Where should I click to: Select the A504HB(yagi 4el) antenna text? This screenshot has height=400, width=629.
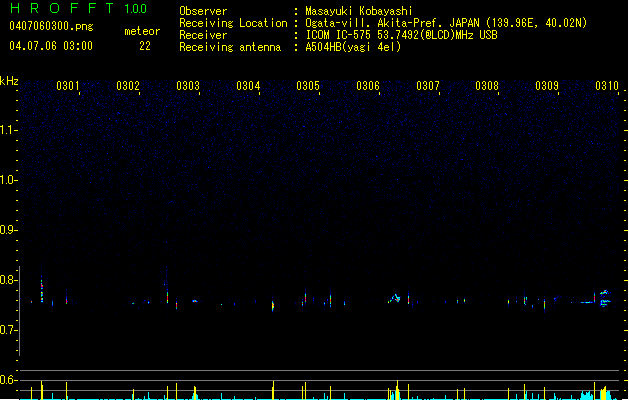(x=353, y=47)
